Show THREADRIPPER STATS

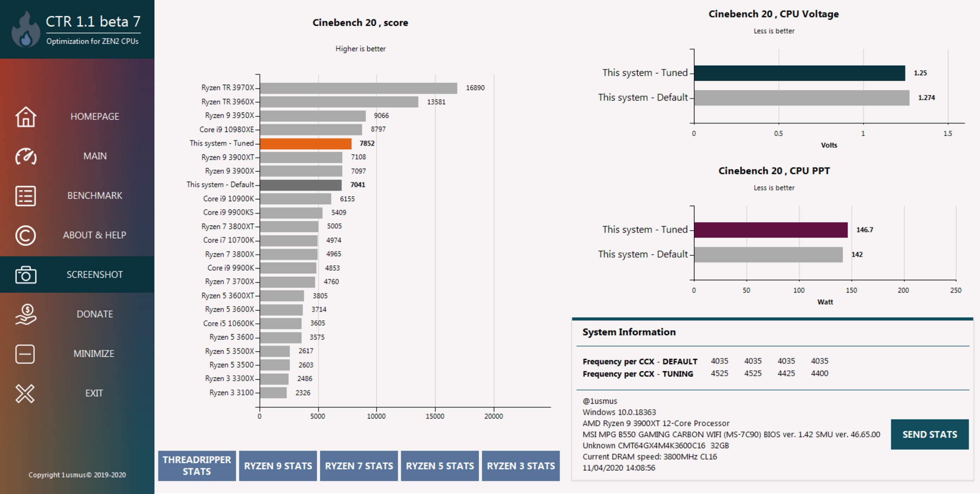(x=197, y=465)
